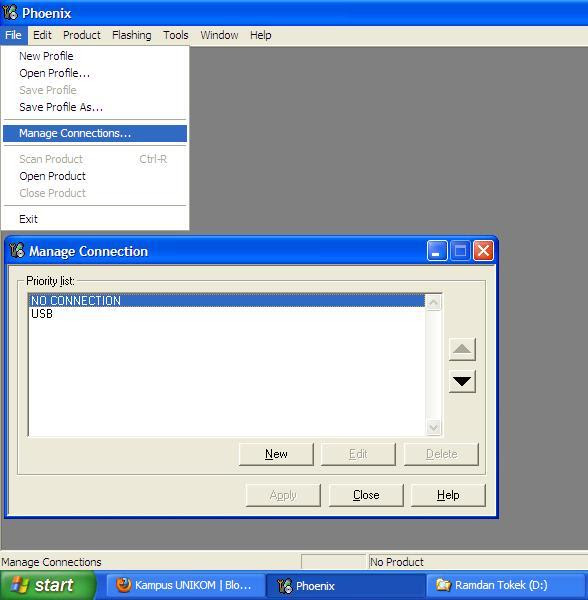Viewport: 588px width, 600px height.
Task: Close the Manage Connection dialog via Close button
Action: (366, 495)
